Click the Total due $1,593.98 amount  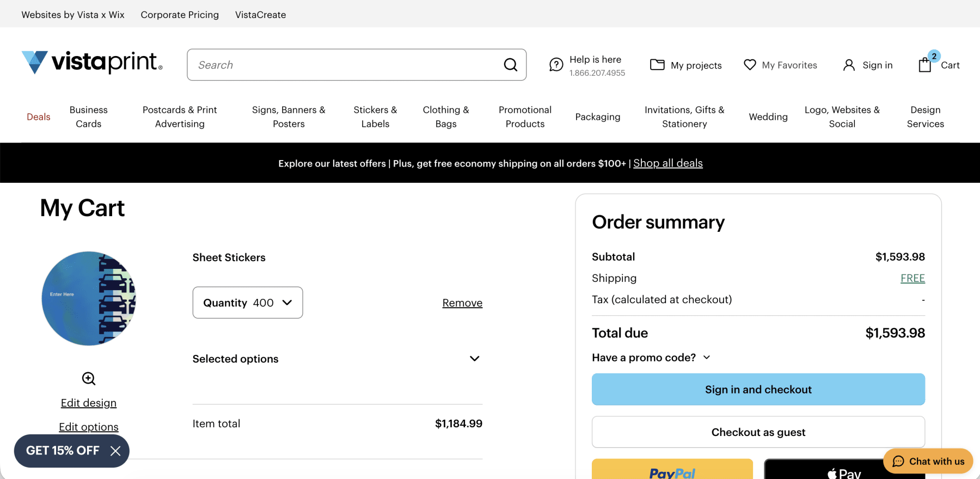tap(895, 333)
